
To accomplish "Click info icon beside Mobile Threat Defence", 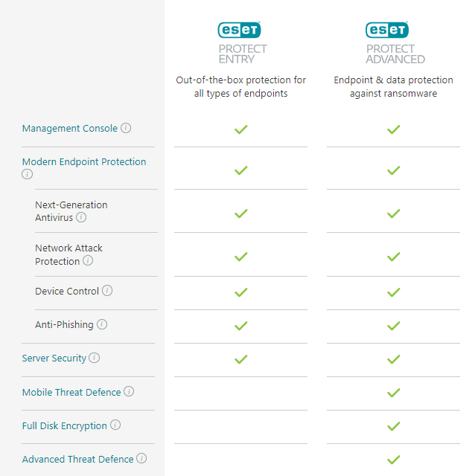I will pos(129,391).
